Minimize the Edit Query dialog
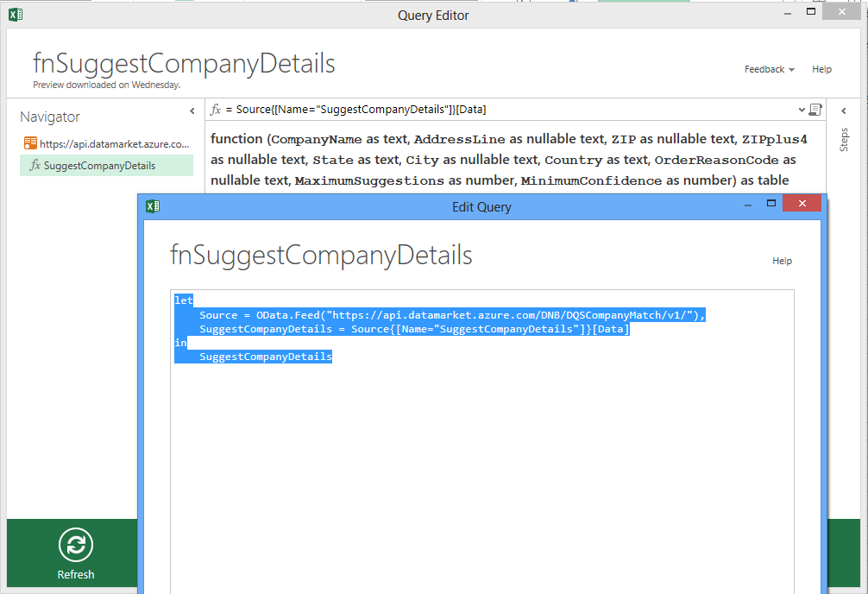 click(x=748, y=205)
